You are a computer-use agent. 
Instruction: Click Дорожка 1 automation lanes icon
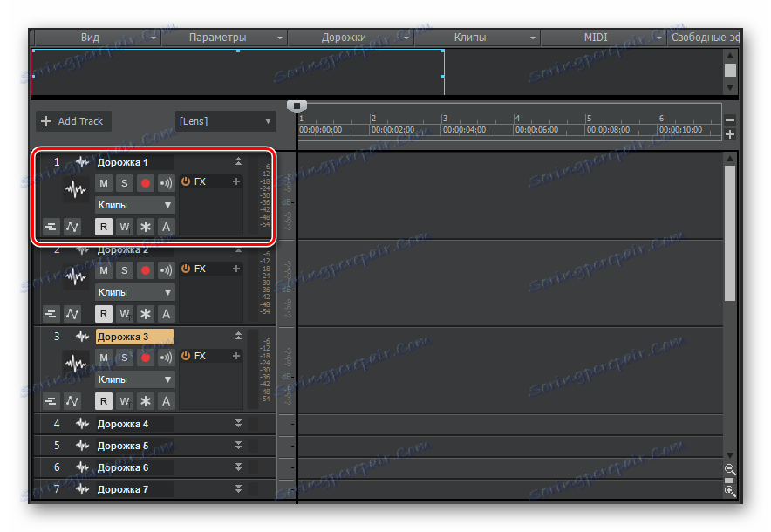click(x=72, y=227)
